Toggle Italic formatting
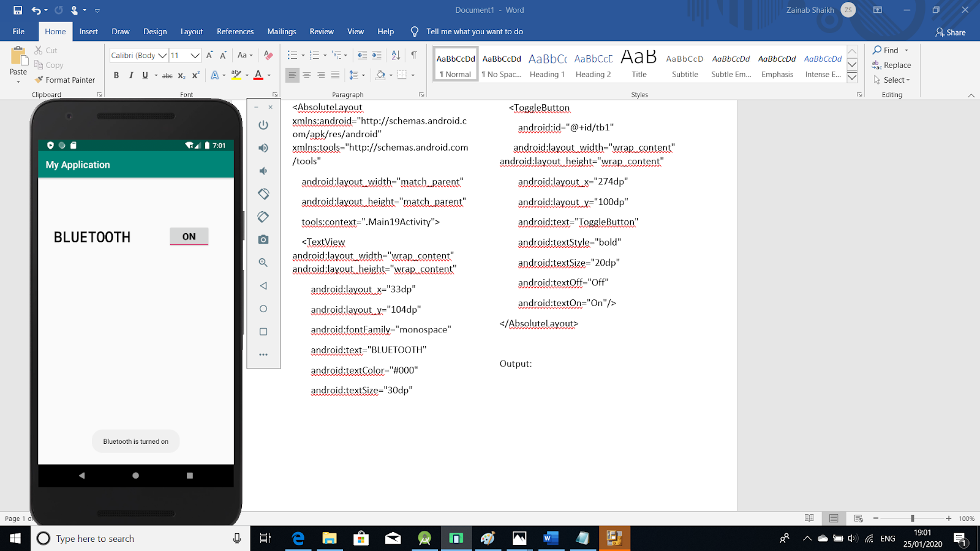Image resolution: width=980 pixels, height=551 pixels. pos(131,75)
